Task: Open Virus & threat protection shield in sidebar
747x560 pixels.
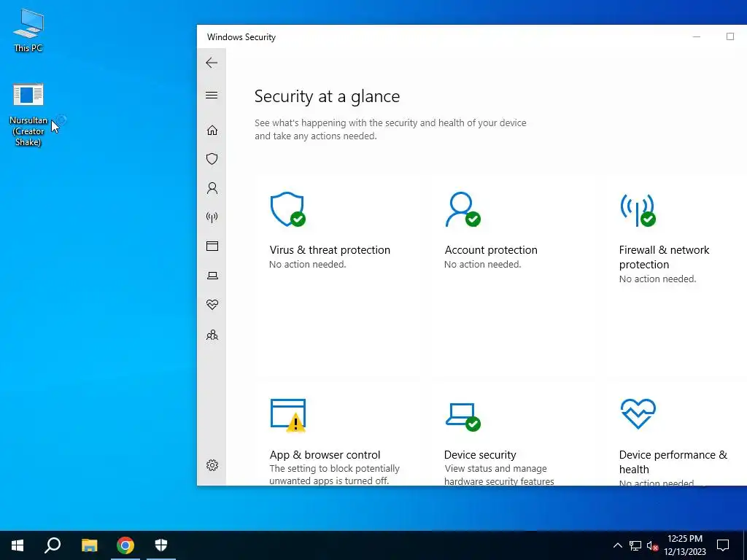Action: pyautogui.click(x=212, y=158)
